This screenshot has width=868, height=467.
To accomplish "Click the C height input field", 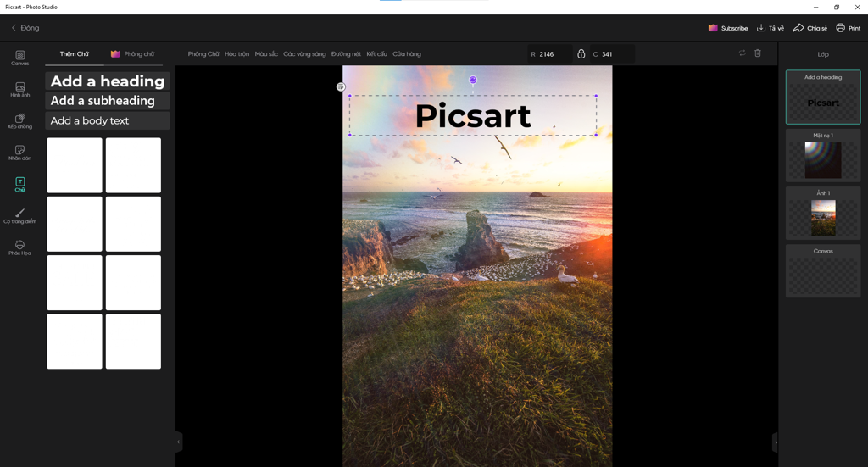I will tap(612, 54).
